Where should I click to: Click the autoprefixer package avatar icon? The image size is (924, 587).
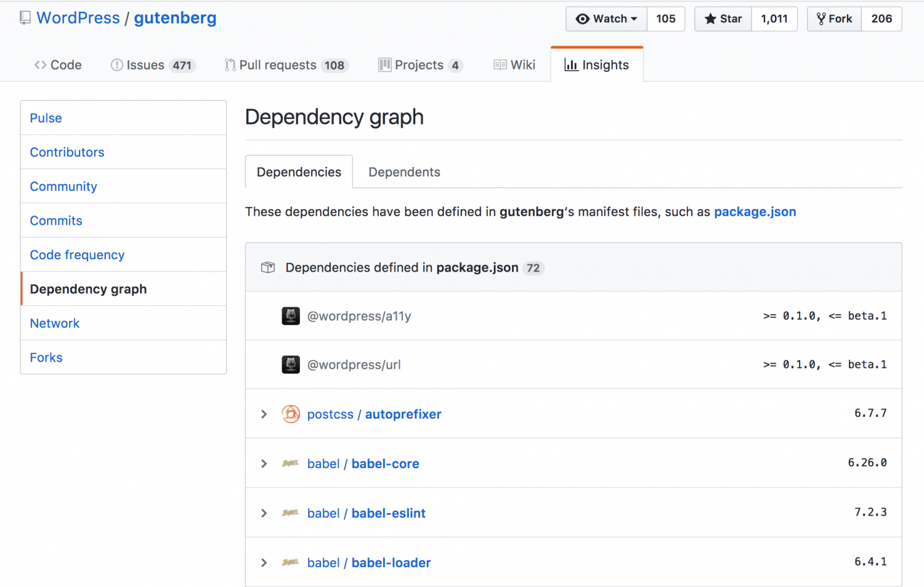pos(291,414)
